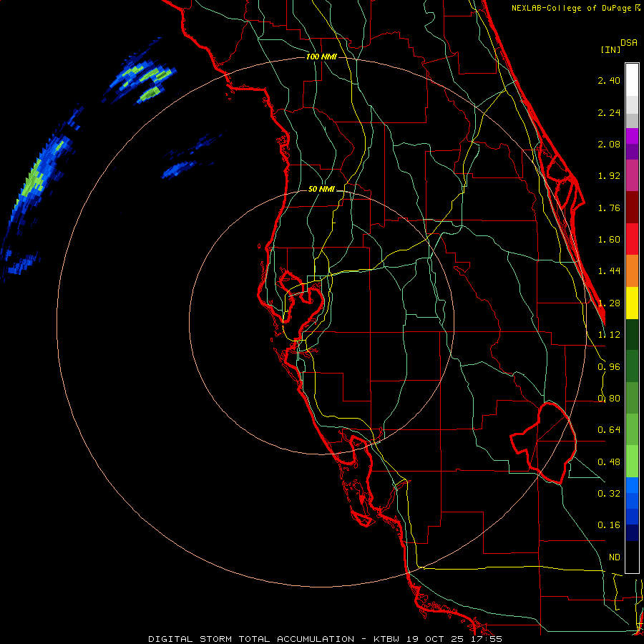Viewport: 644px width, 644px height.
Task: Click the 0.80 legend value
Action: coord(609,399)
